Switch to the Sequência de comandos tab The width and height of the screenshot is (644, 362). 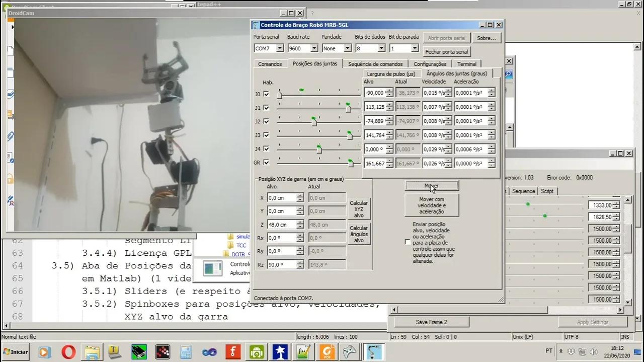(x=375, y=64)
